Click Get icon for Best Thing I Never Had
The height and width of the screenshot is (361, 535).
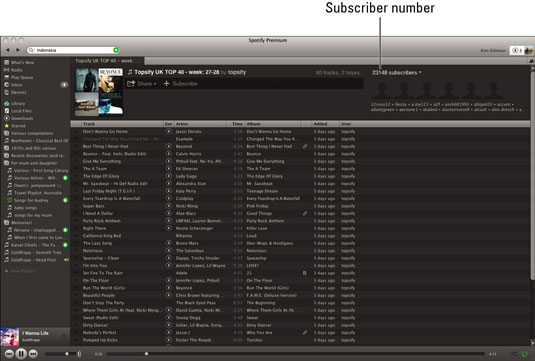coord(169,146)
